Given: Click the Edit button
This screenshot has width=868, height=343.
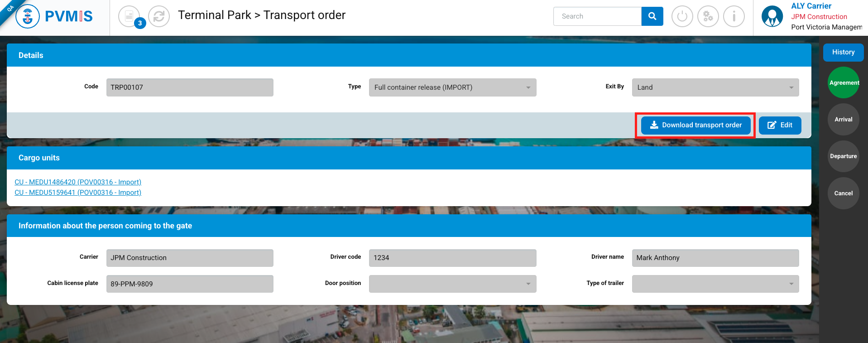Looking at the screenshot, I should [780, 125].
